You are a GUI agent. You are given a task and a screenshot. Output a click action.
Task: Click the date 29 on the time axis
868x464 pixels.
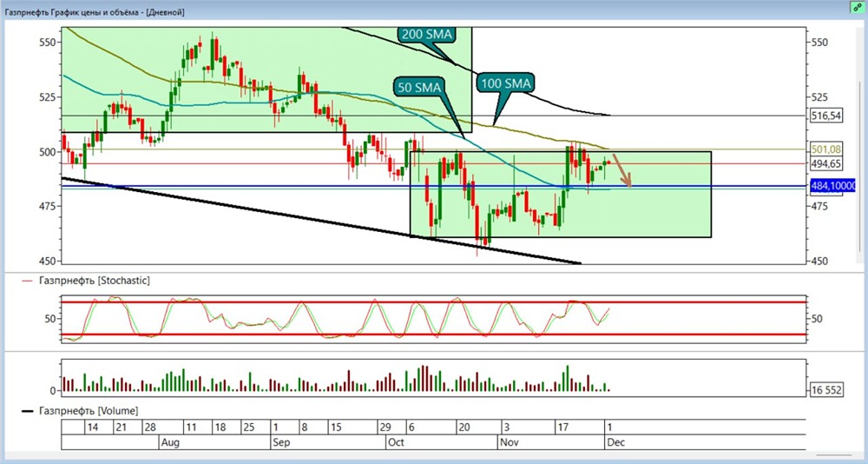click(385, 428)
